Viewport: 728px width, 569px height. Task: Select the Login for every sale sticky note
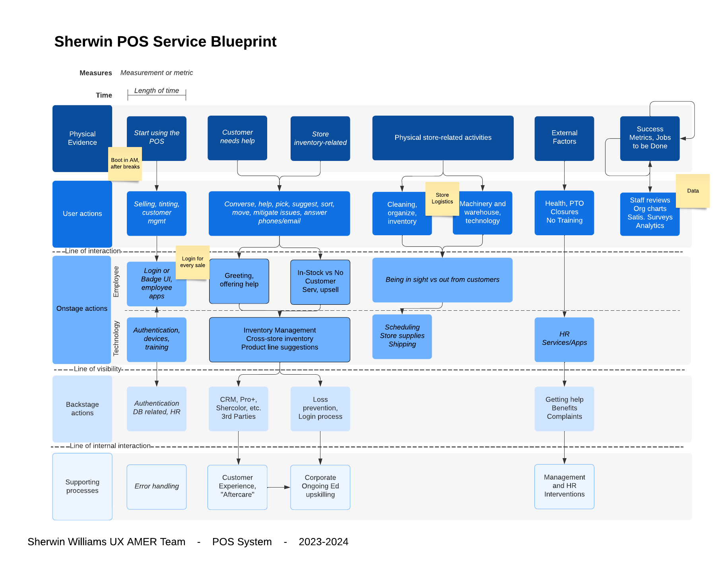pyautogui.click(x=192, y=262)
